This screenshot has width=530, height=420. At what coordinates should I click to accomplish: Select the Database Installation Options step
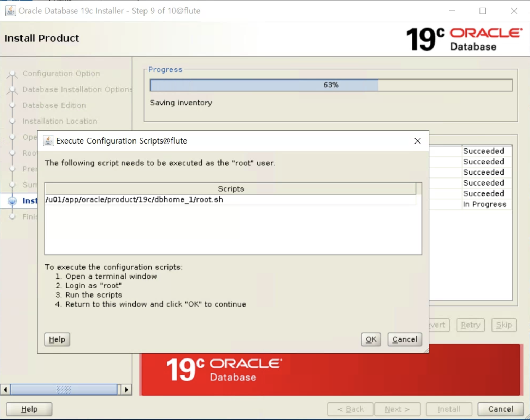77,89
